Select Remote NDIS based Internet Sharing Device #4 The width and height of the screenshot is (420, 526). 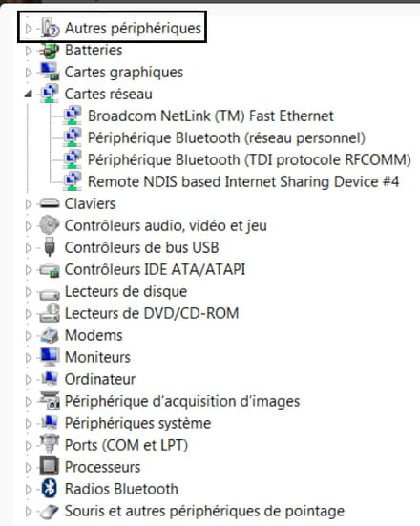[x=243, y=181]
